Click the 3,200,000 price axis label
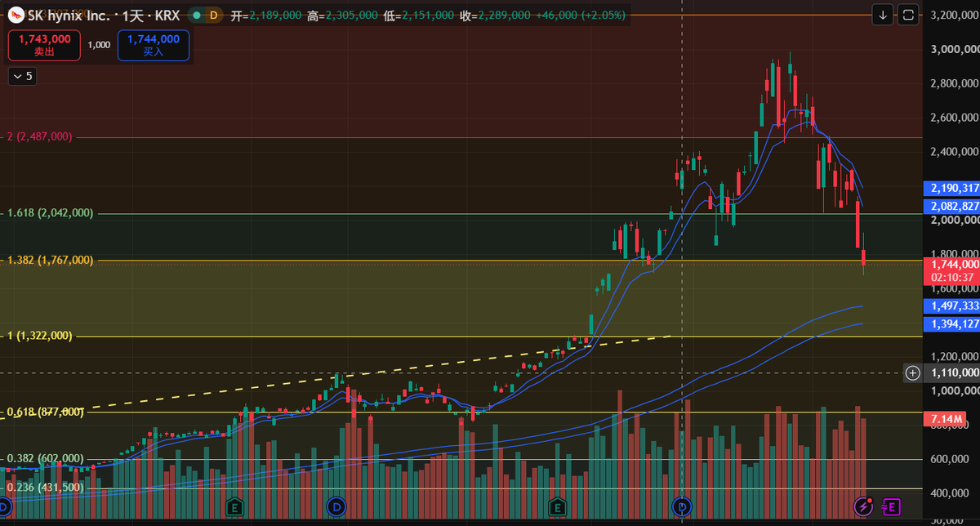980x526 pixels. pos(955,15)
